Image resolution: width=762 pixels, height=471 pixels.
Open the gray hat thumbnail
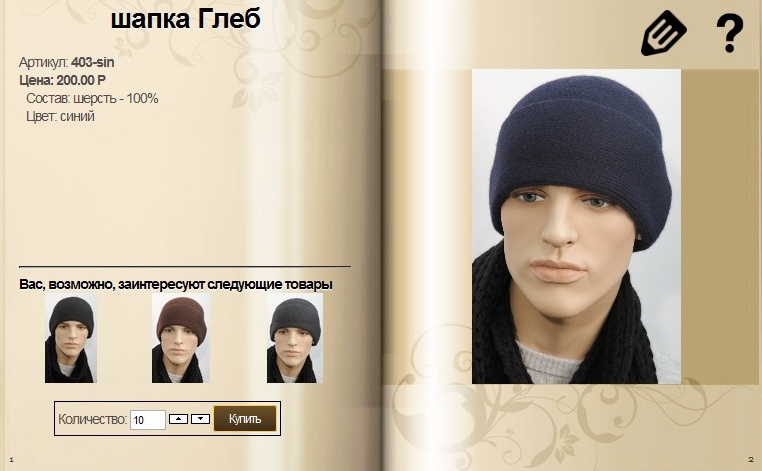294,339
